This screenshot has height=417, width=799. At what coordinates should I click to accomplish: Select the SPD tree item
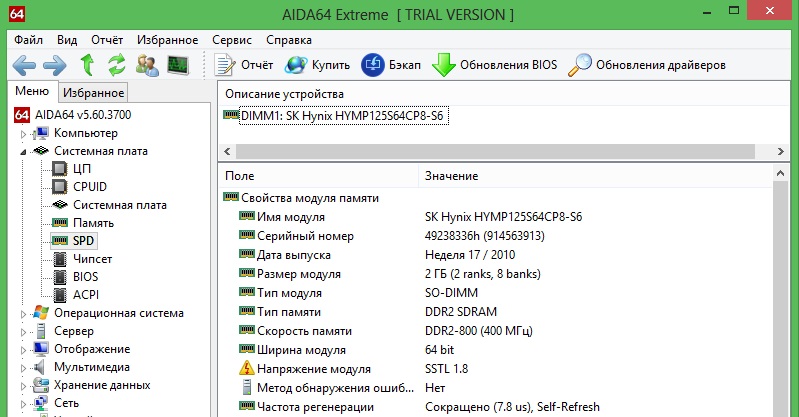[84, 241]
